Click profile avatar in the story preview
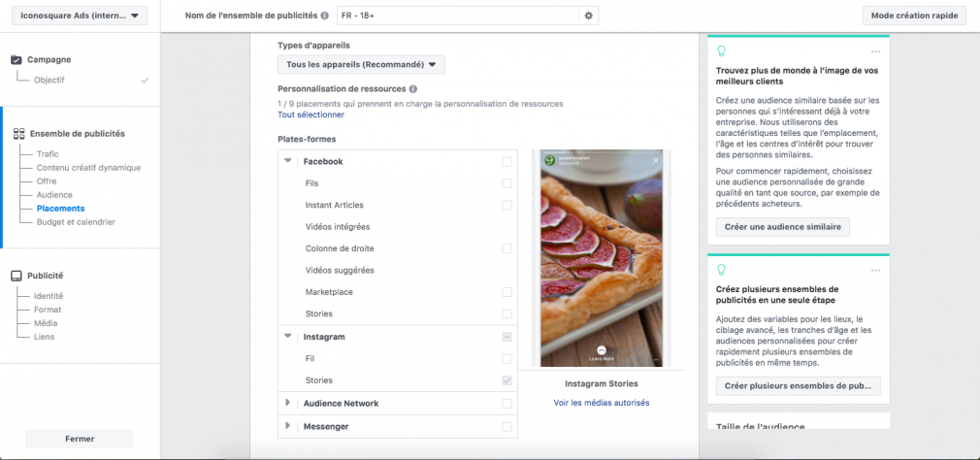Screen dimensions: 980x460 click(550, 161)
